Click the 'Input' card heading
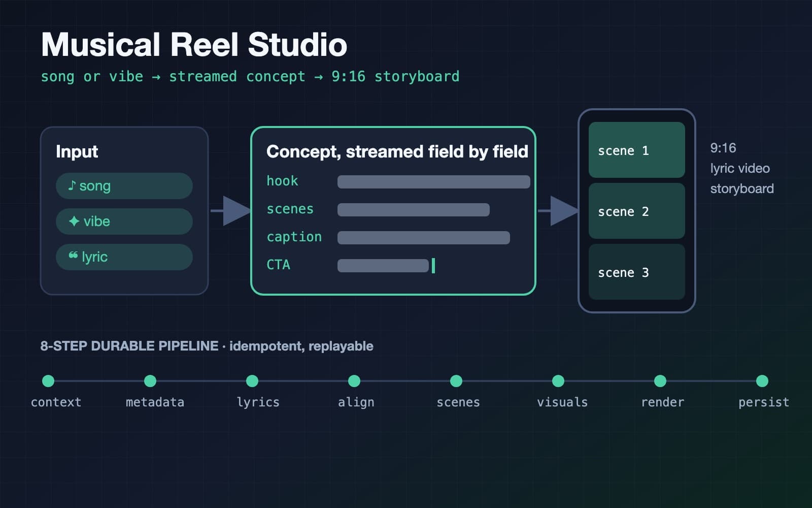Screen dimensions: 812x508 coord(77,151)
